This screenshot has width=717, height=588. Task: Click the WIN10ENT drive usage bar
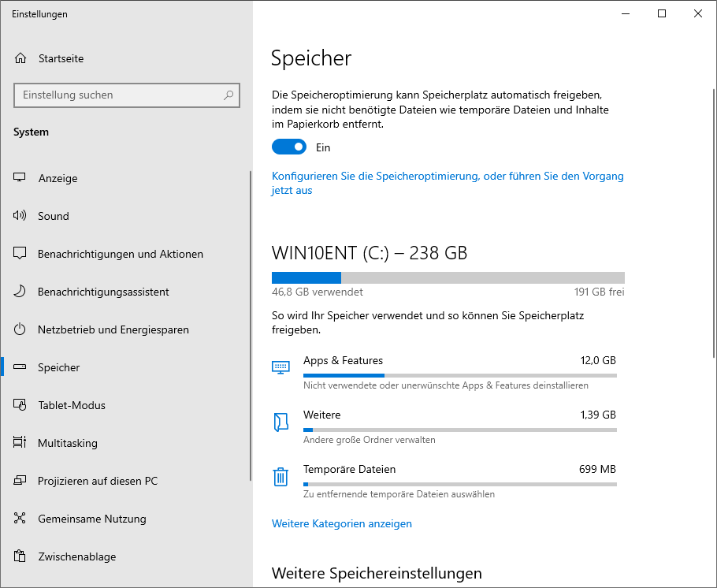(x=448, y=277)
